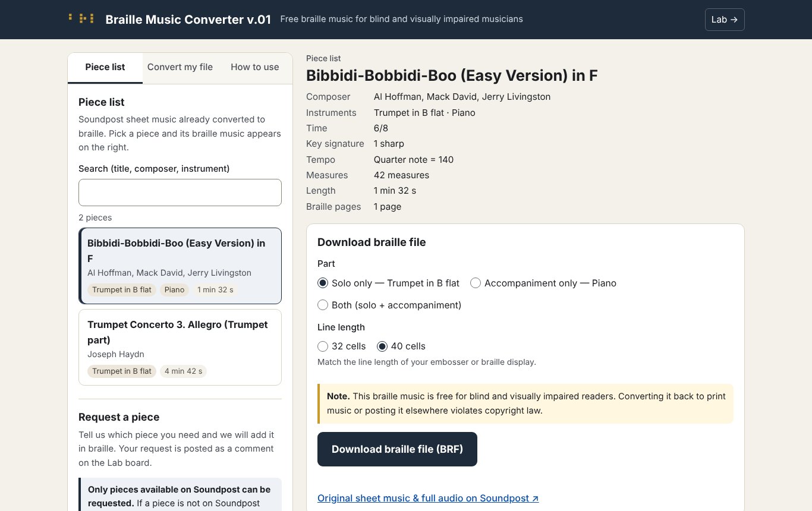Select Bibbidi-Bobbidi-Boo piece card in list
Image resolution: width=812 pixels, height=511 pixels.
tap(180, 266)
